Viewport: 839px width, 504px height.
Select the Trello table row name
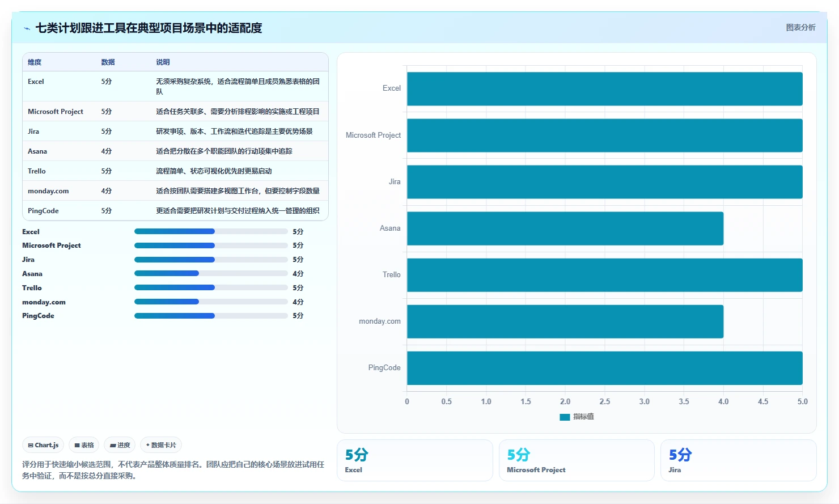coord(37,171)
